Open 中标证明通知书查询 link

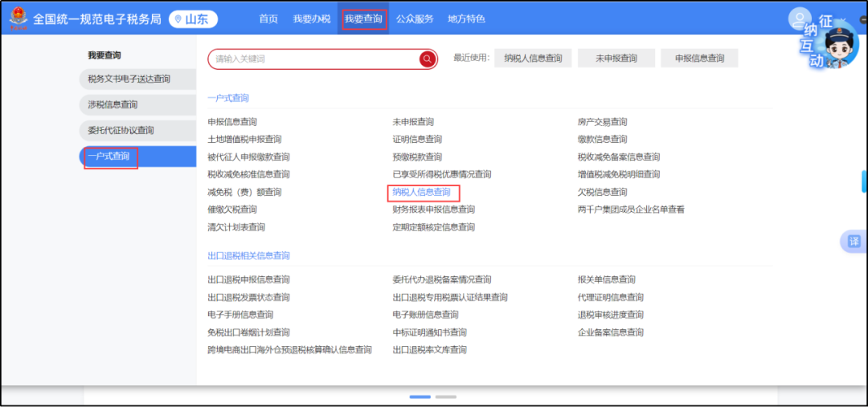coord(429,332)
